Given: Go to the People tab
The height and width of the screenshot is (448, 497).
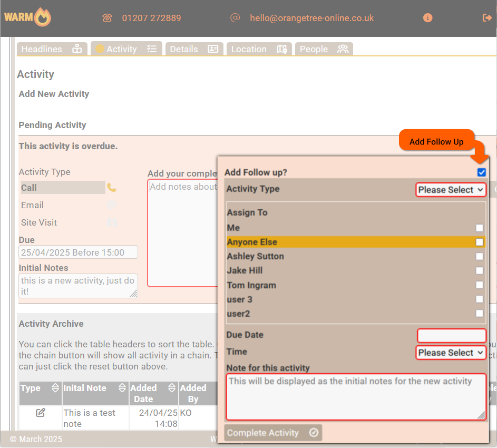Looking at the screenshot, I should pyautogui.click(x=324, y=49).
